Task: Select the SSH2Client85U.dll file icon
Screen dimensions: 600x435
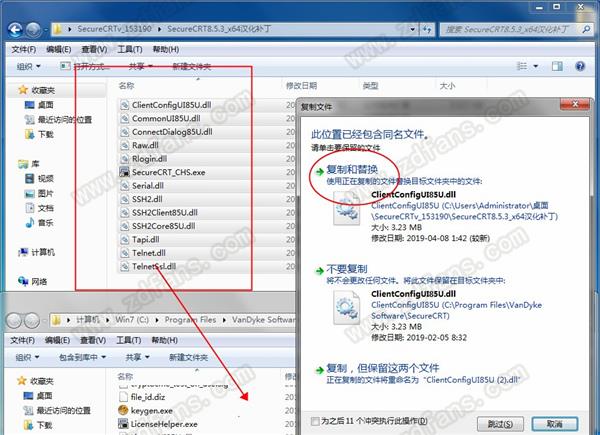Action: point(124,212)
